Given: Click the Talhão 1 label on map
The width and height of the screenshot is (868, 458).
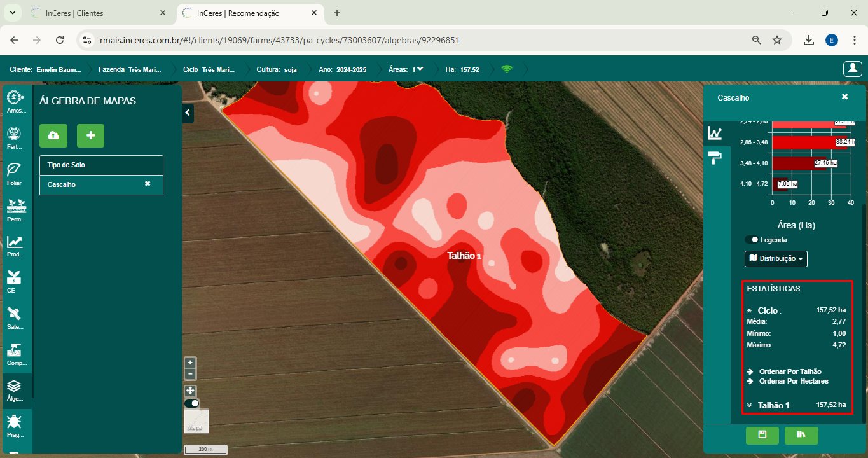Looking at the screenshot, I should coord(464,256).
